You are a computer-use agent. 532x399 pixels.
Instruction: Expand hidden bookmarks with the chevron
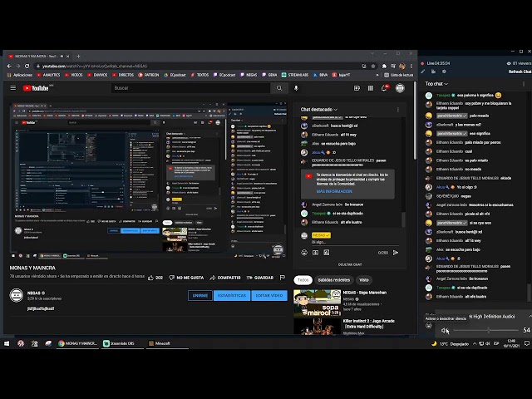tap(377, 75)
